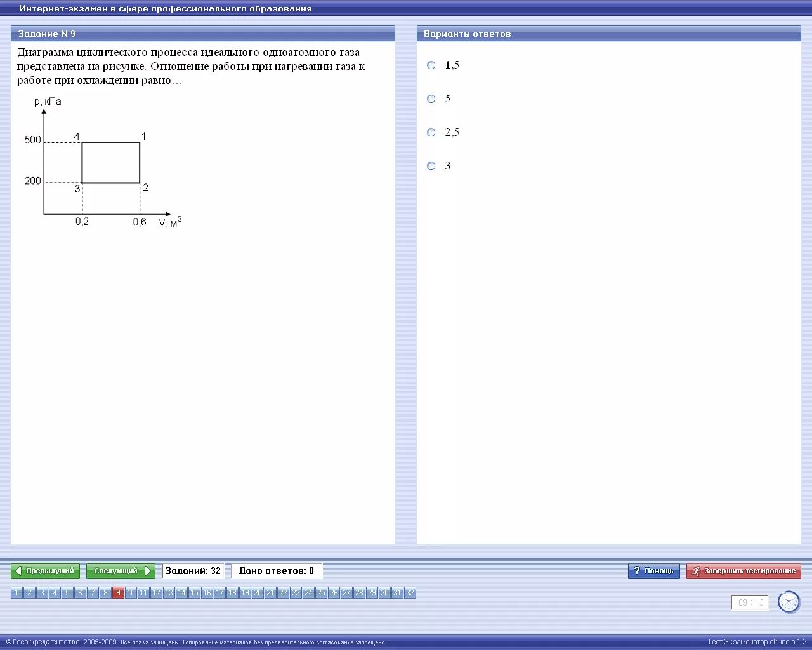Click the 500 pressure axis label

33,140
